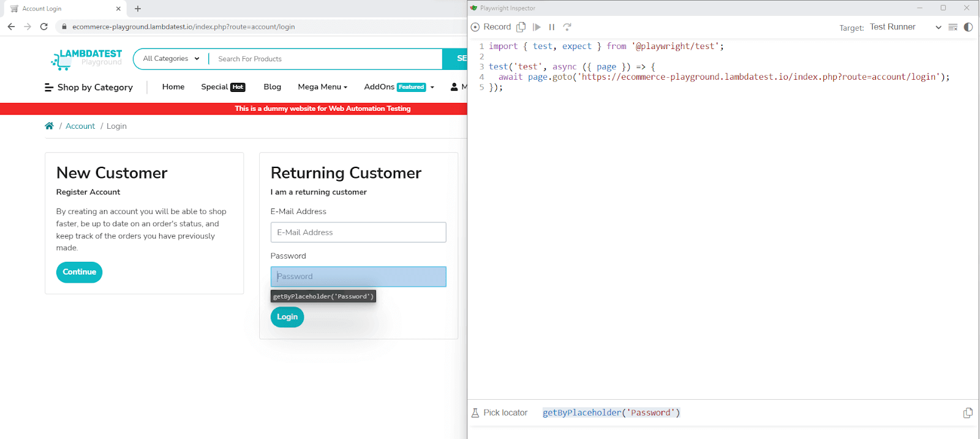Open Shop by Category menu

click(89, 88)
